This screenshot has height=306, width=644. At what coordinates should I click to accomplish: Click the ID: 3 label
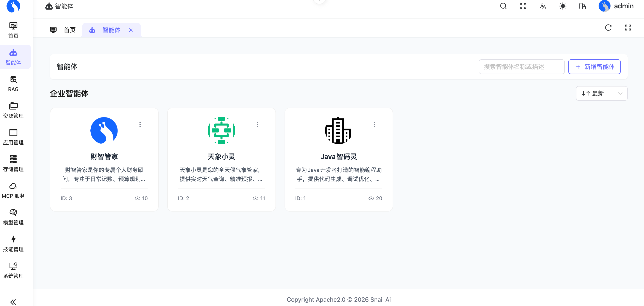(66, 198)
